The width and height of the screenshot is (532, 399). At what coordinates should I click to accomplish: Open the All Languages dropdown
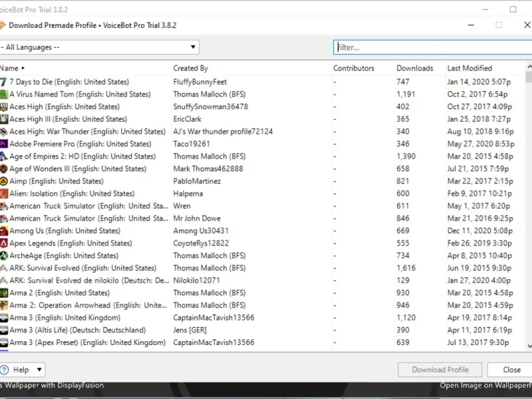click(x=99, y=47)
